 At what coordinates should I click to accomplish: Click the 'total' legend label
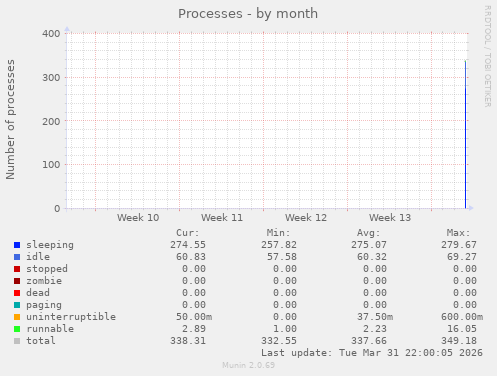point(41,341)
